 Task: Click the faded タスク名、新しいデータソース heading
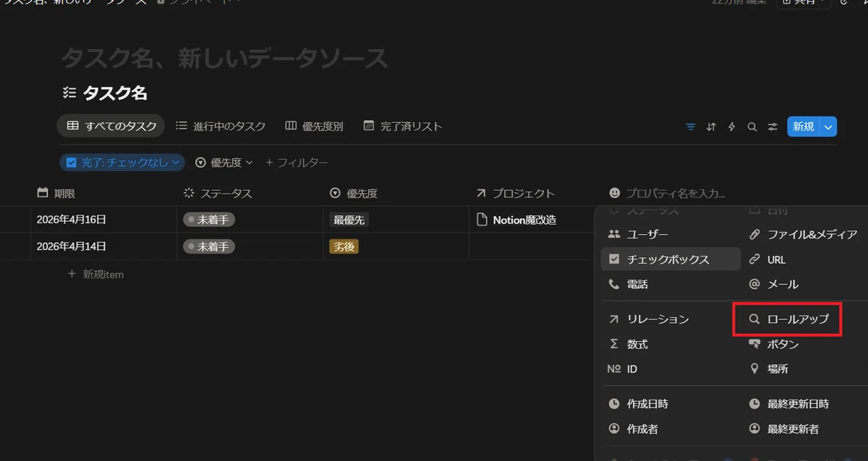tap(224, 57)
